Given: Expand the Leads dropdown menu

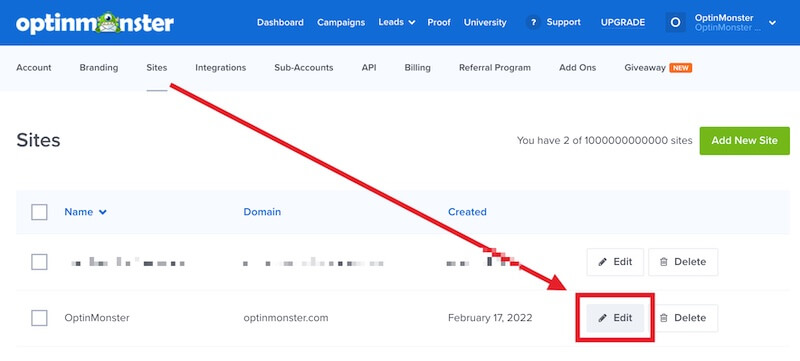Looking at the screenshot, I should point(397,22).
